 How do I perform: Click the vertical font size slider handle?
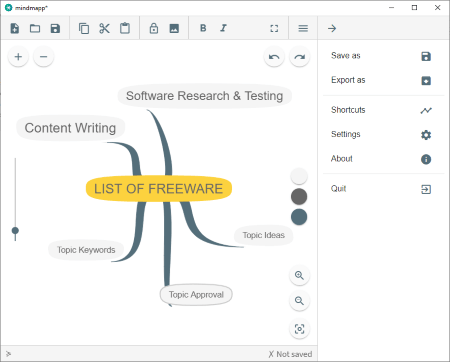[x=15, y=230]
